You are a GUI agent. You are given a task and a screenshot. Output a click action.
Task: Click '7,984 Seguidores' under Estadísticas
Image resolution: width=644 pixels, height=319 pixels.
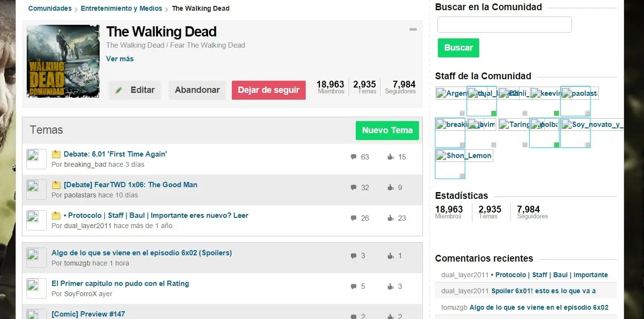click(x=532, y=212)
